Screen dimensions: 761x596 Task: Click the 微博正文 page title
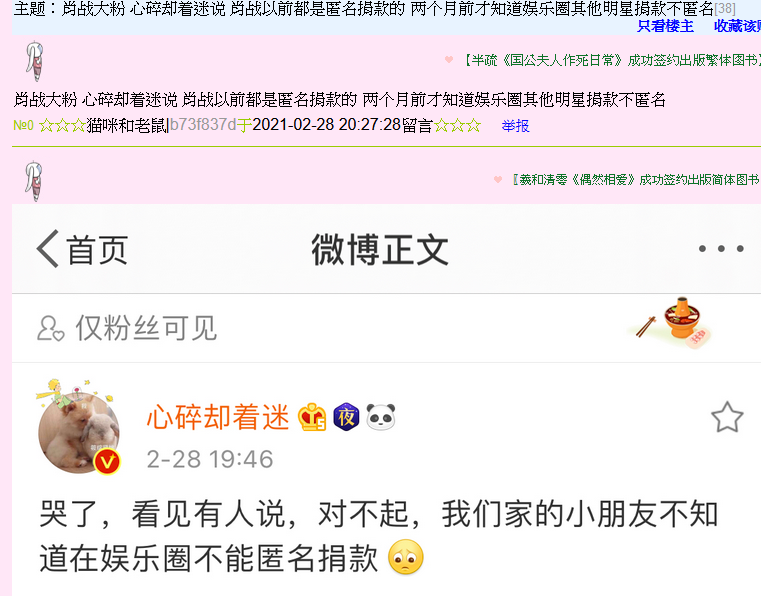[x=380, y=249]
